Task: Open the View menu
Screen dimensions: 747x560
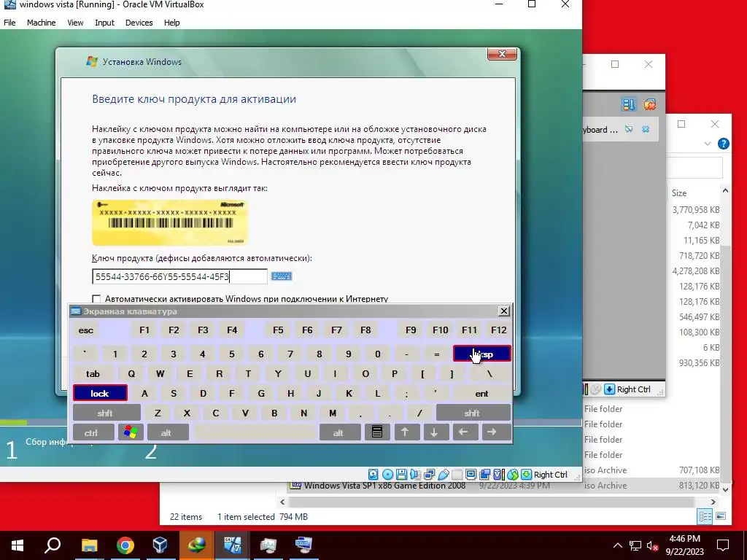Action: click(x=75, y=23)
